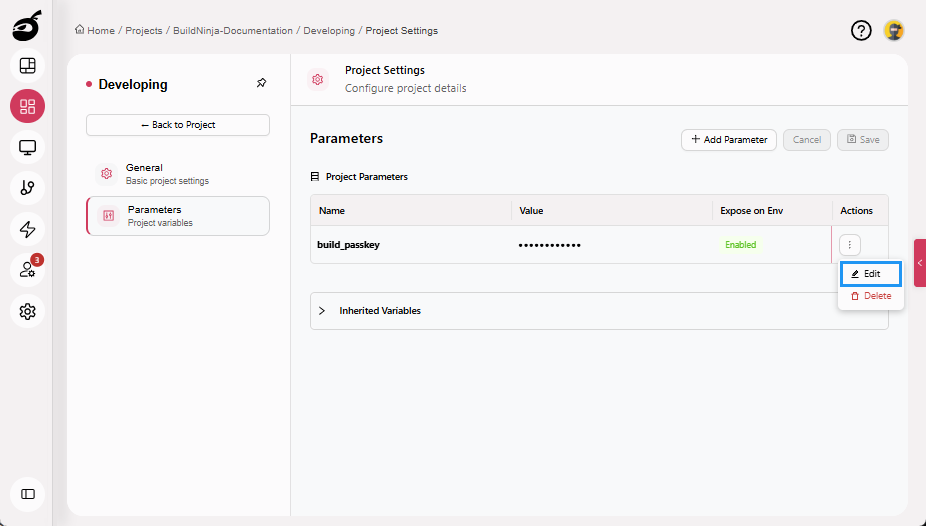Screen dimensions: 926x526
Task: Open the dashboard layout icon in sidebar
Action: click(27, 66)
